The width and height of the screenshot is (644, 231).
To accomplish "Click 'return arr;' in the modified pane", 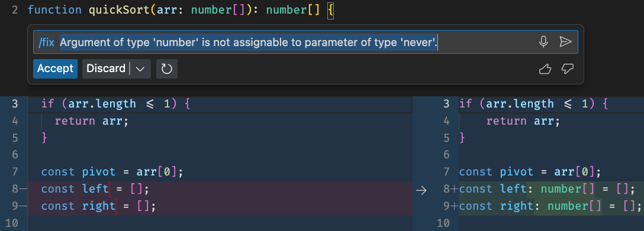I will click(x=523, y=121).
